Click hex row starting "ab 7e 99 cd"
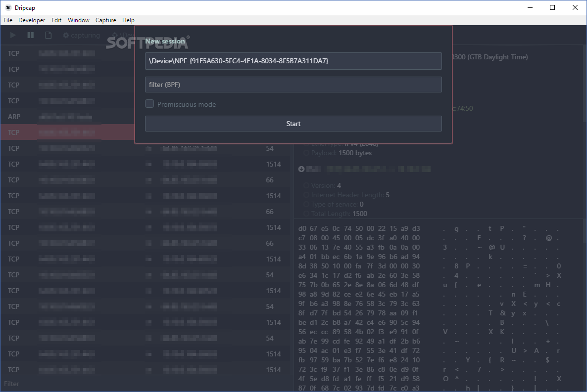587x392 pixels. pos(359,341)
